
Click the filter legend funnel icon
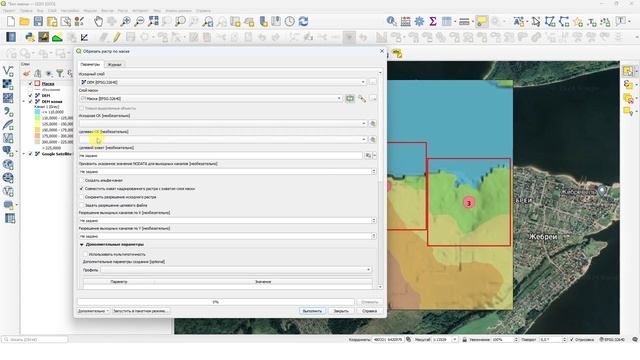click(60, 73)
